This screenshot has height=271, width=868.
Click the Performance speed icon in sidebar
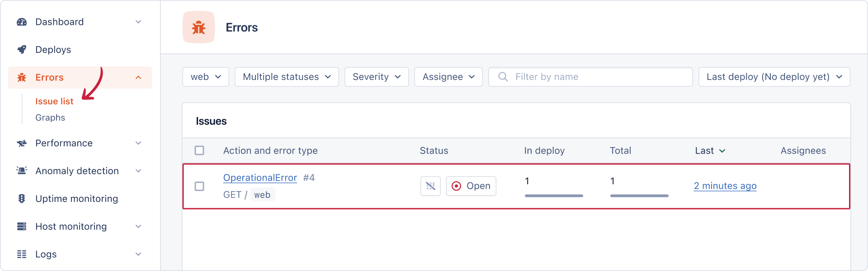[22, 143]
